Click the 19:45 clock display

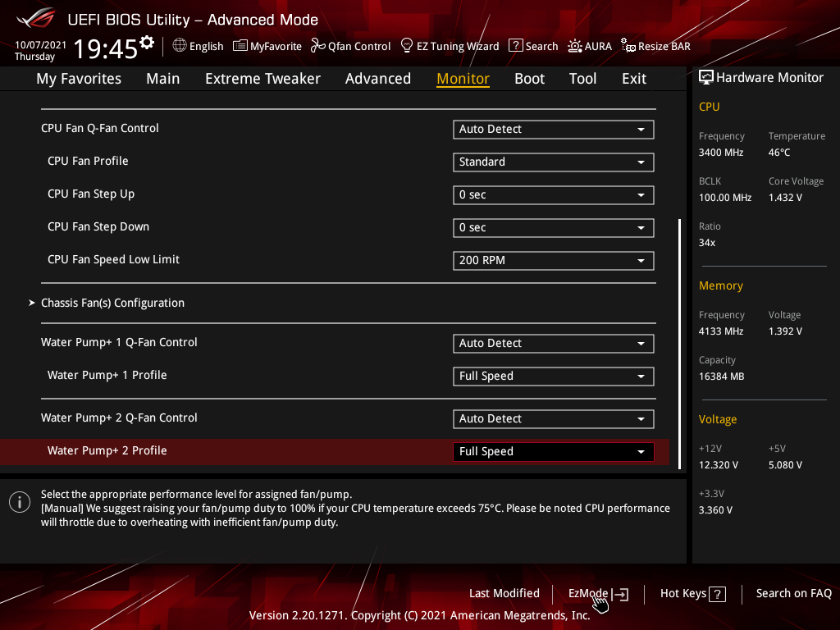106,48
